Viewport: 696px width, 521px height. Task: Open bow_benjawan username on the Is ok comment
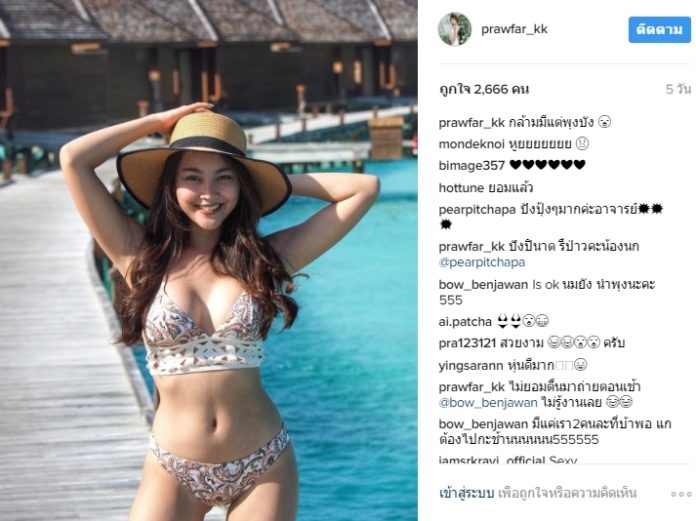pyautogui.click(x=483, y=284)
